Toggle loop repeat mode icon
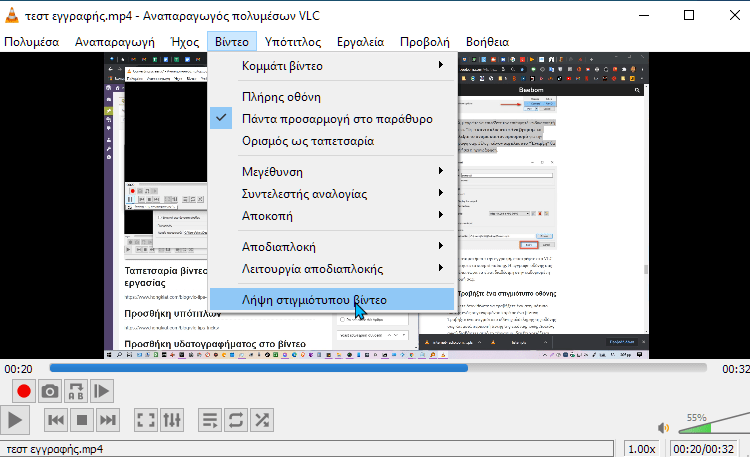 coord(236,421)
